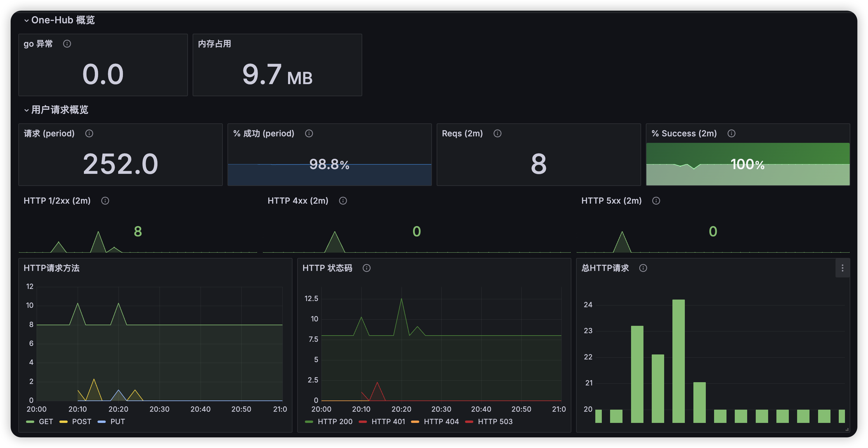Toggle GET series in legend
Screen dimensions: 868x448
(x=45, y=421)
